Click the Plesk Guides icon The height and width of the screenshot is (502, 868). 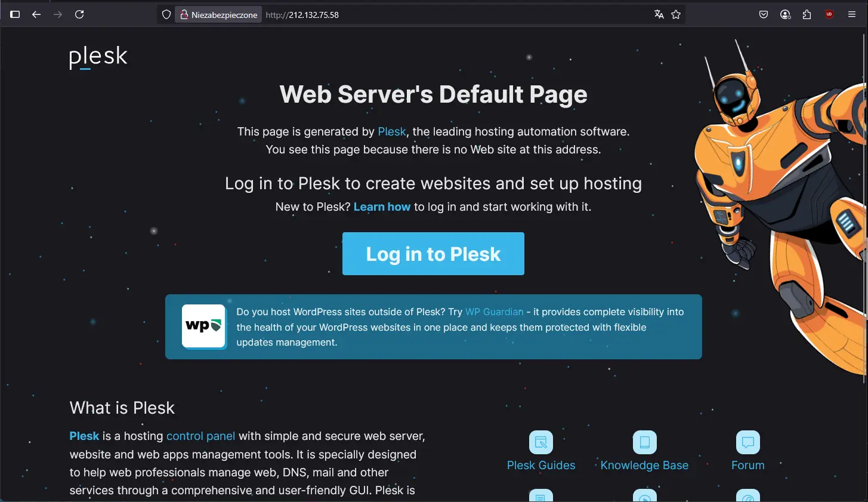(x=541, y=442)
